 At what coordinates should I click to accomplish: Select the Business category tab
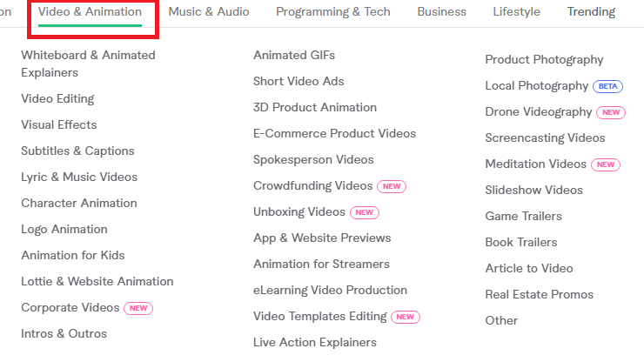441,12
